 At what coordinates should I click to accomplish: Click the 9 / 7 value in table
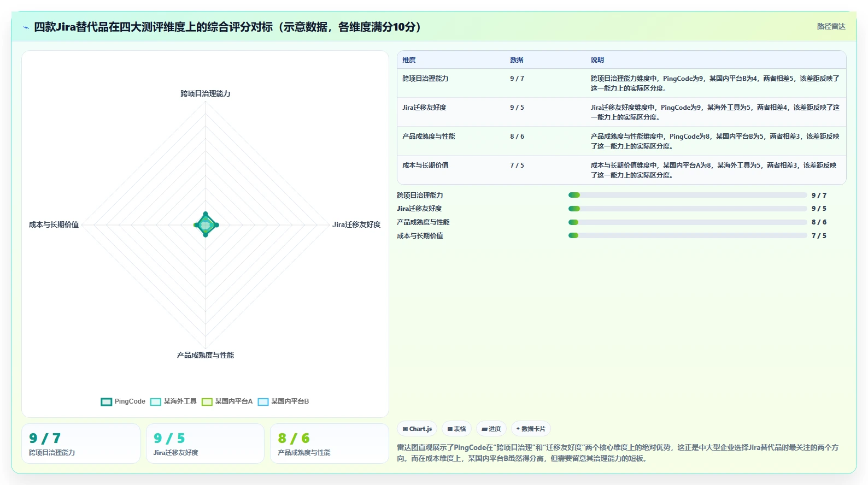click(517, 79)
